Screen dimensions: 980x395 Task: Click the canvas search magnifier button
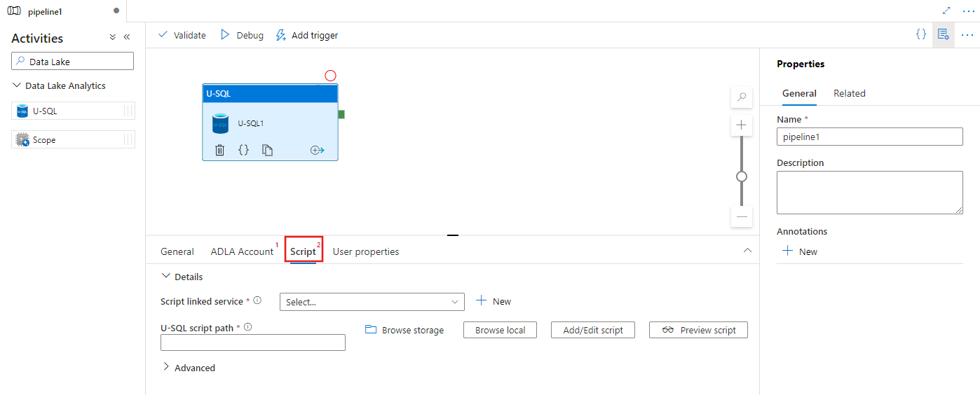tap(742, 97)
